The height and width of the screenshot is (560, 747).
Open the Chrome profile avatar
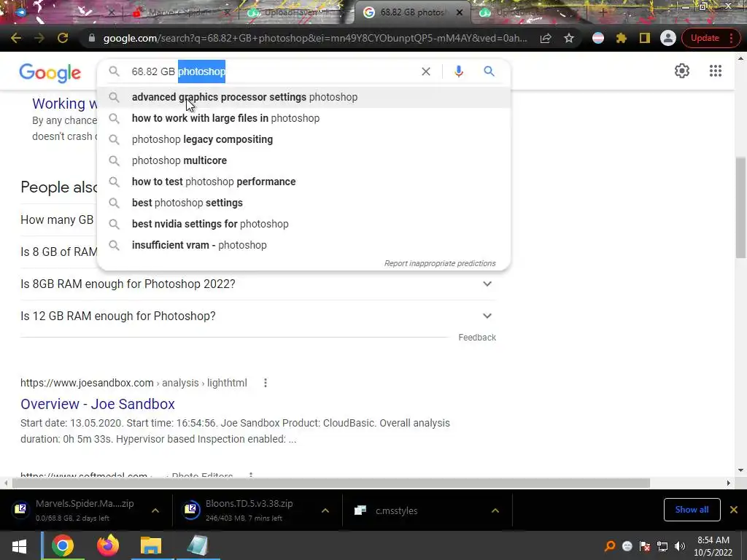click(668, 38)
